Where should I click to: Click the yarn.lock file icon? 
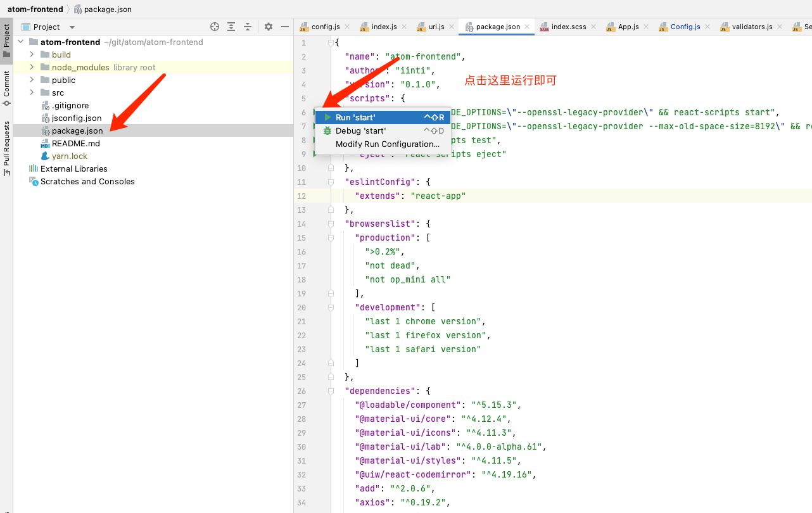coord(45,156)
